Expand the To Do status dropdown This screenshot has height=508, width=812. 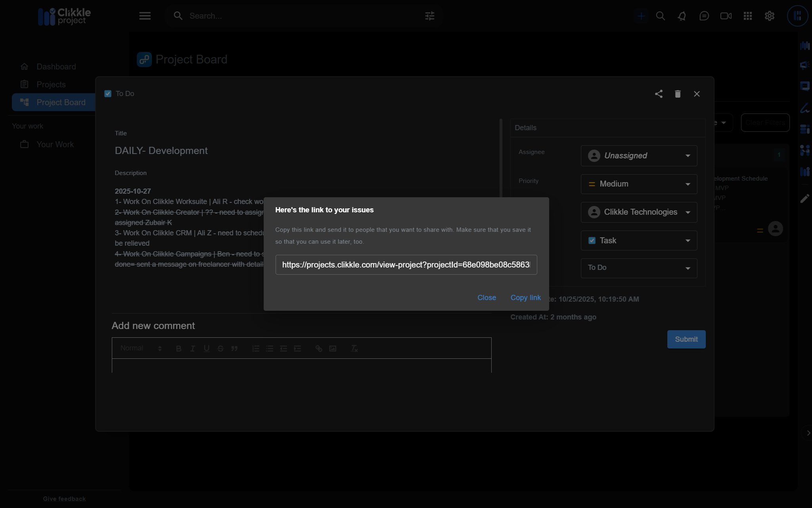click(639, 268)
